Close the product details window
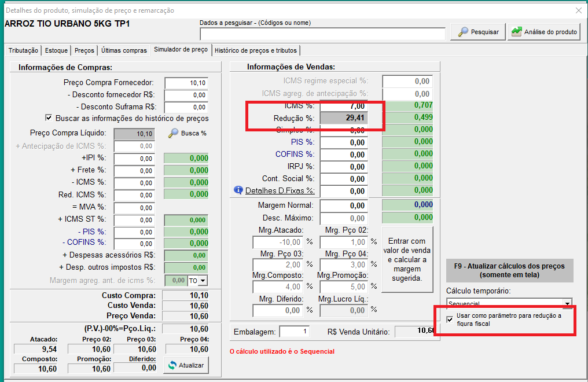 (578, 10)
